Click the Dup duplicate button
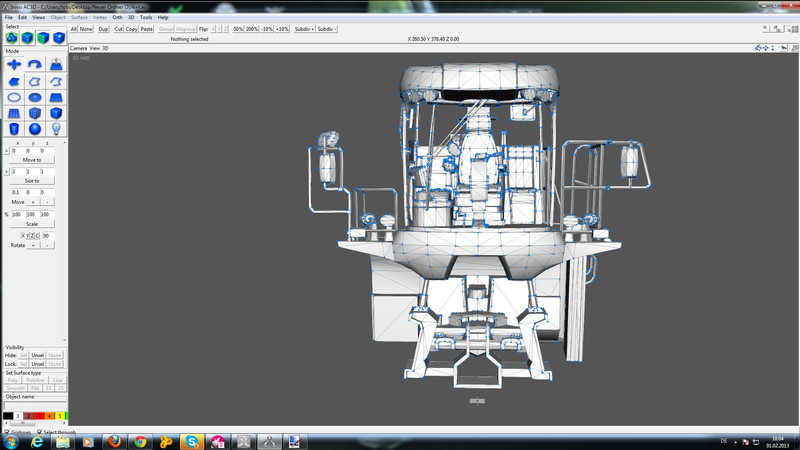Viewport: 800px width, 450px height. point(103,29)
